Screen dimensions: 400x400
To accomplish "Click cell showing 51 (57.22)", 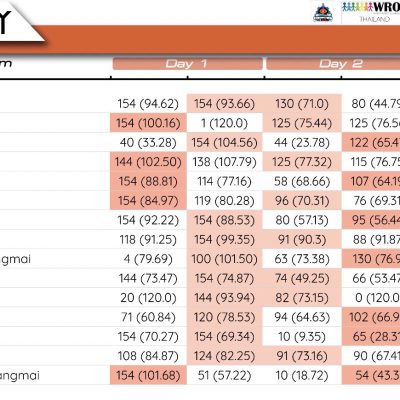I will tap(225, 375).
